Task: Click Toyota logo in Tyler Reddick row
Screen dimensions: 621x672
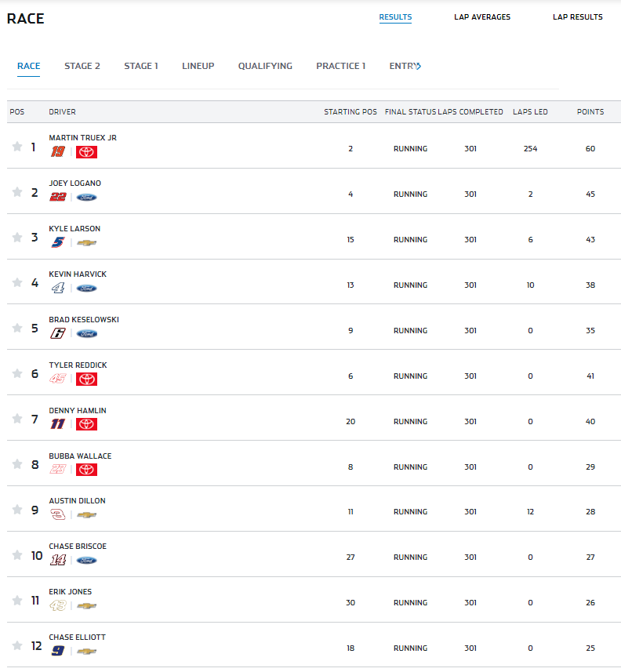Action: click(x=86, y=379)
